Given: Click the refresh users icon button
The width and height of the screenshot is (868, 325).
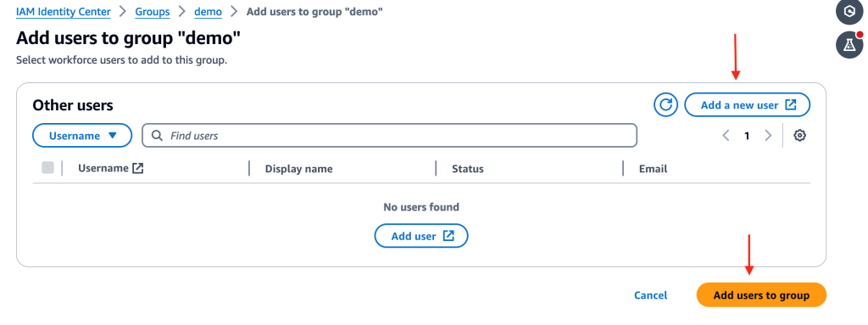Looking at the screenshot, I should tap(665, 105).
